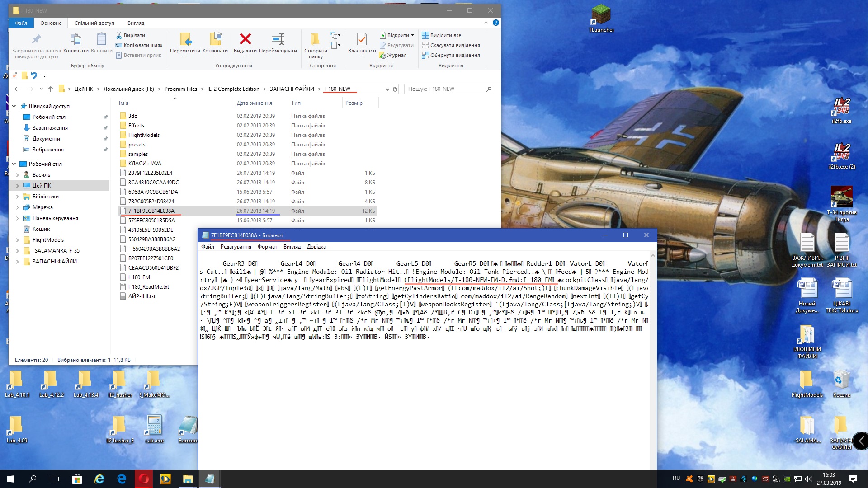Click Копіювати шлях in ribbon

139,45
